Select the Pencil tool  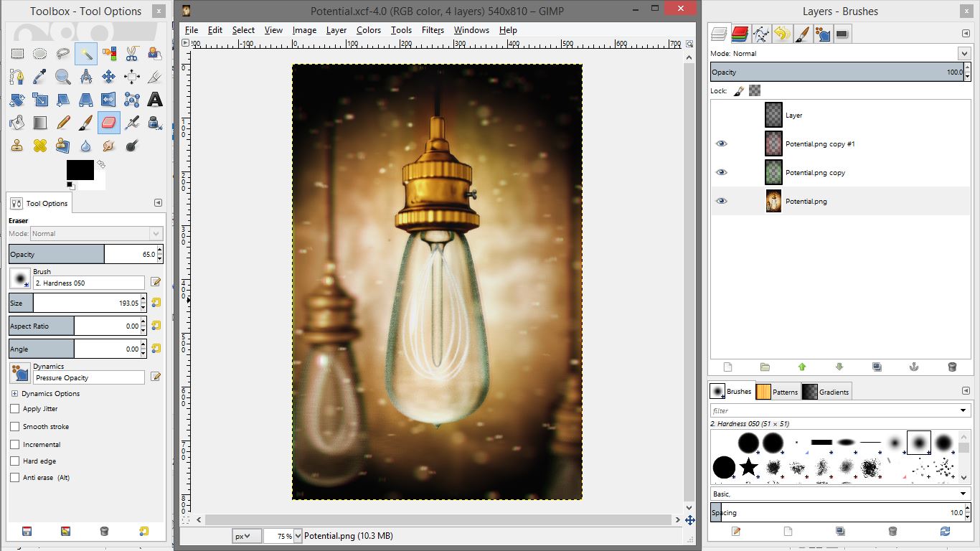(63, 123)
